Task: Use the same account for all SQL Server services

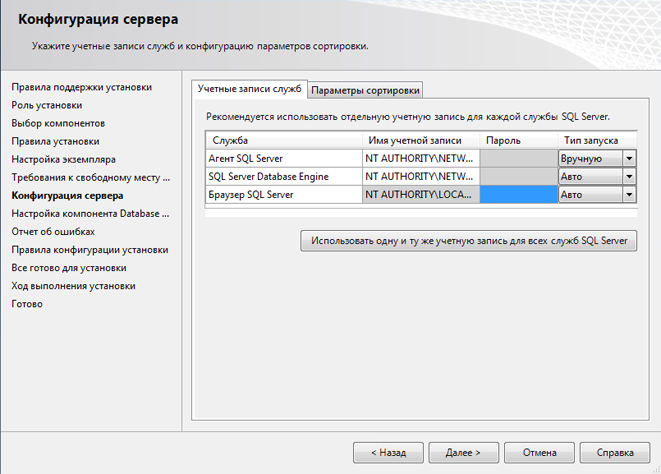Action: pyautogui.click(x=469, y=241)
